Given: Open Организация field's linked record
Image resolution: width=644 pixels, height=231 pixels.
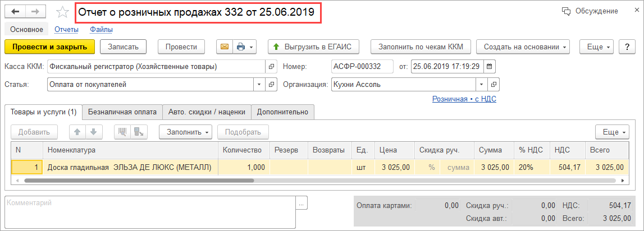Looking at the screenshot, I should point(493,85).
